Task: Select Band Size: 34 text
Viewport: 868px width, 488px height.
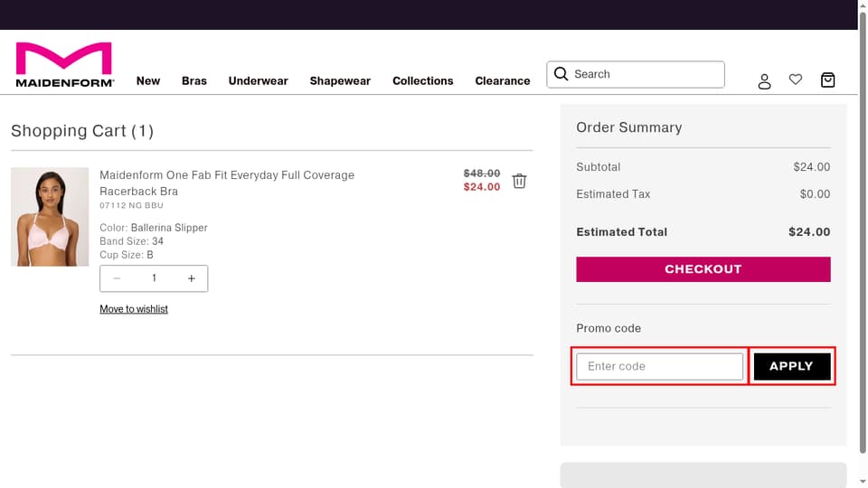Action: pyautogui.click(x=131, y=241)
